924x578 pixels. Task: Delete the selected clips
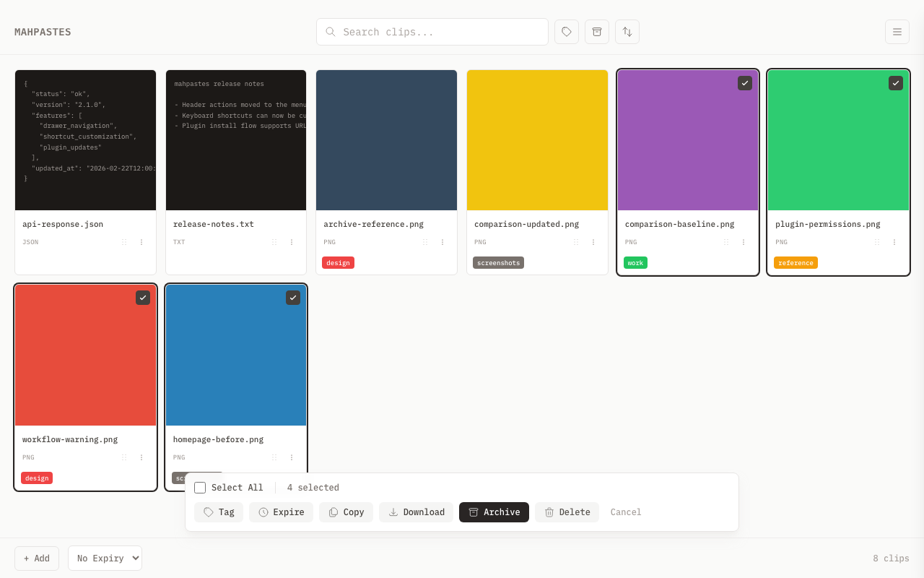pyautogui.click(x=567, y=512)
